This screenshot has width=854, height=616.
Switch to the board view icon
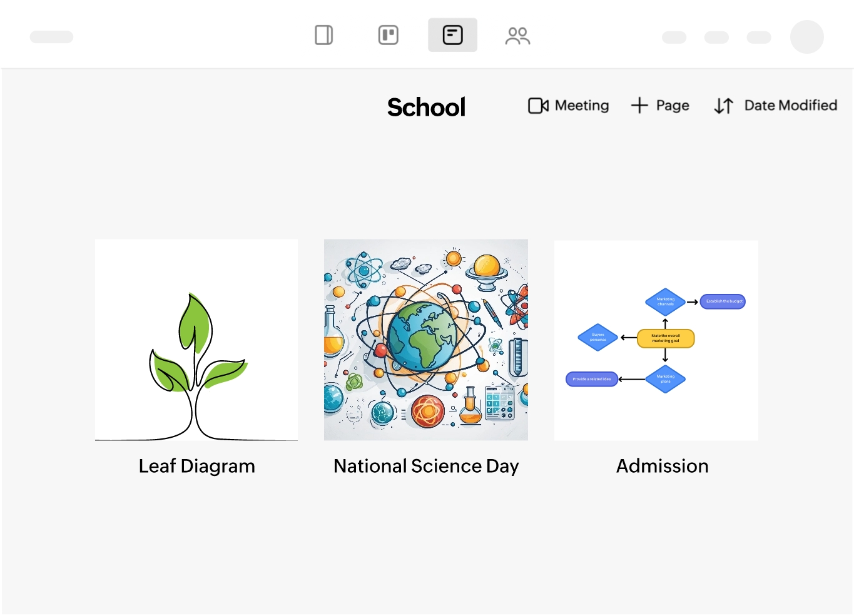[x=388, y=35]
